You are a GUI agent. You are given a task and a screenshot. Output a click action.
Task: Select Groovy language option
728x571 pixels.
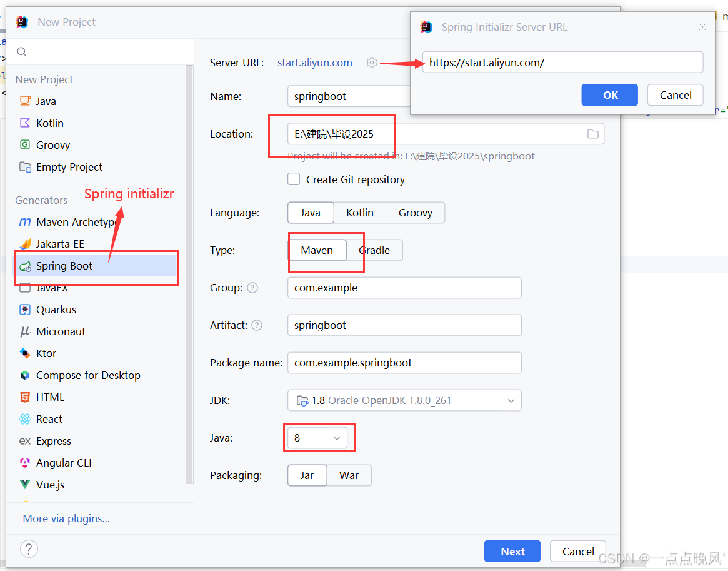tap(416, 212)
